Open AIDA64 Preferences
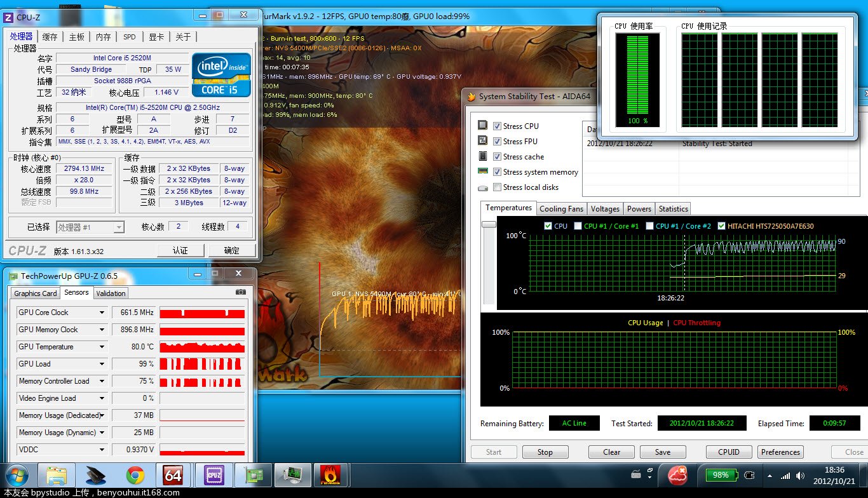The height and width of the screenshot is (498, 868). tap(780, 452)
